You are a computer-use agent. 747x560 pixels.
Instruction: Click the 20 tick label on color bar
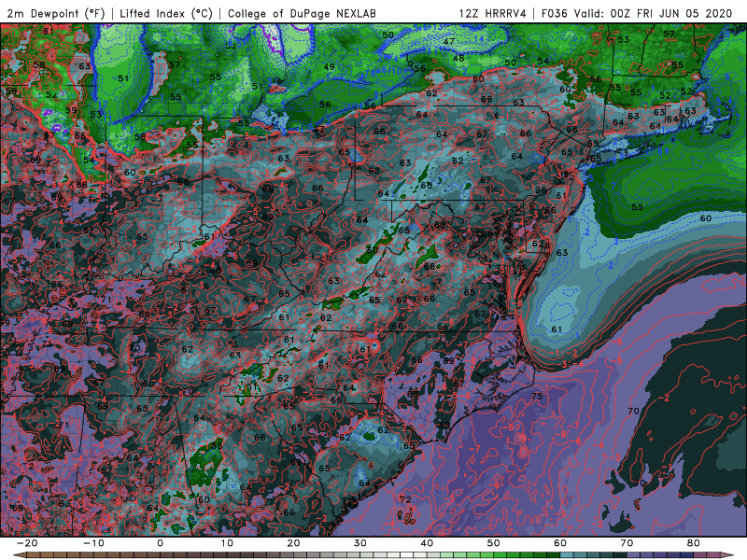(293, 543)
